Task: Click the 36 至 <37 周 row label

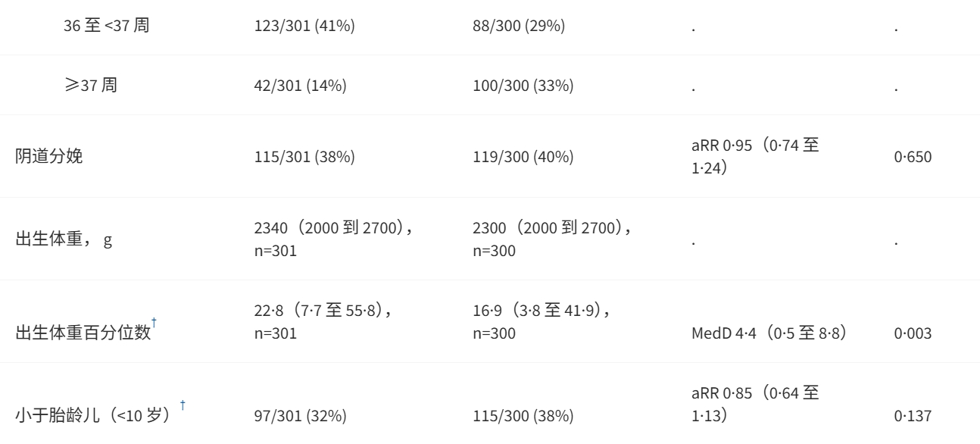Action: point(105,27)
